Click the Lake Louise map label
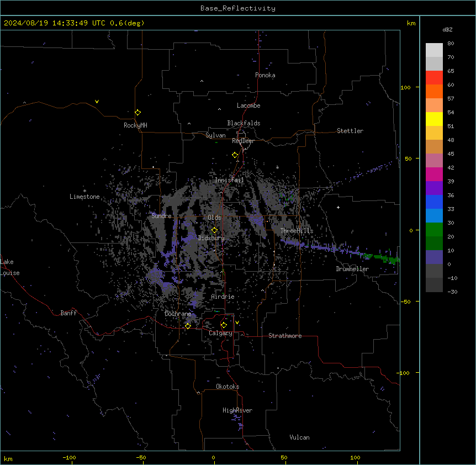476x465 pixels. click(x=10, y=267)
